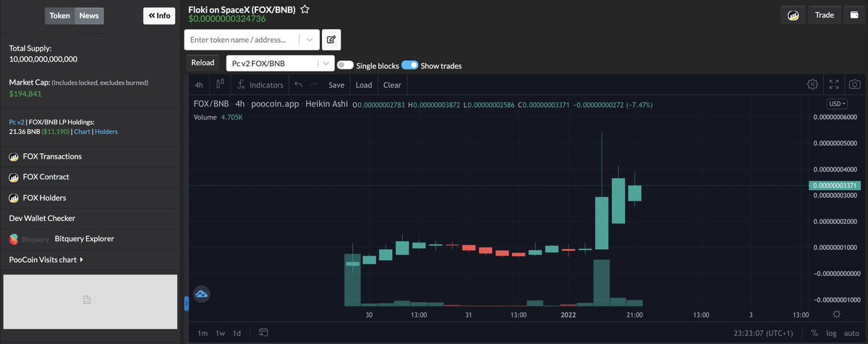Switch to the News tab

click(x=89, y=16)
